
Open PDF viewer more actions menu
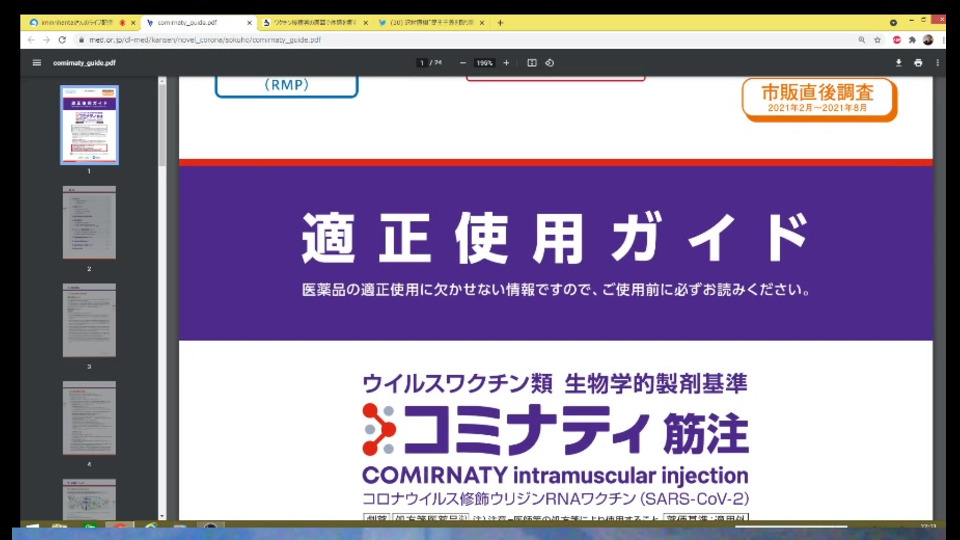pyautogui.click(x=937, y=62)
